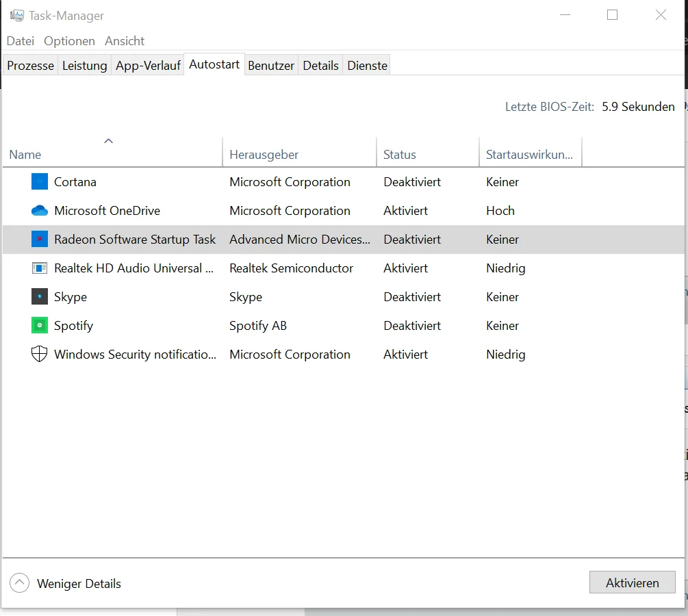Viewport: 688px width, 616px height.
Task: Sort by the Startauswirkungen column header
Action: point(531,152)
